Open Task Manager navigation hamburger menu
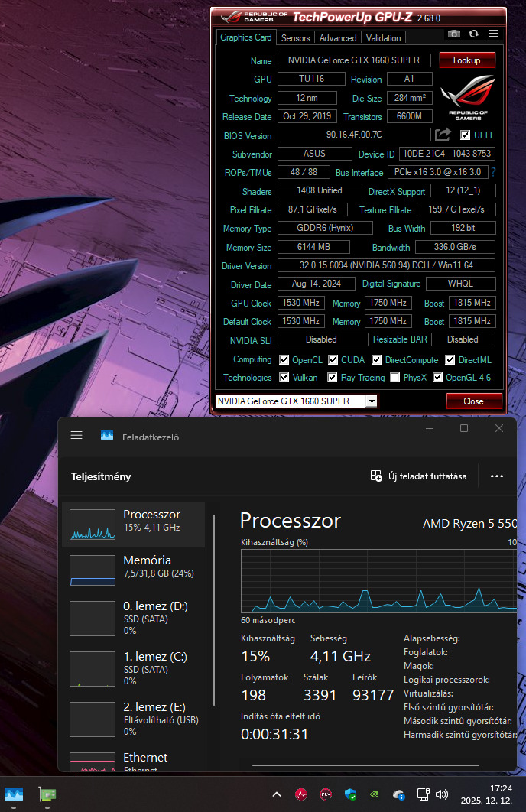The width and height of the screenshot is (526, 812). [76, 436]
